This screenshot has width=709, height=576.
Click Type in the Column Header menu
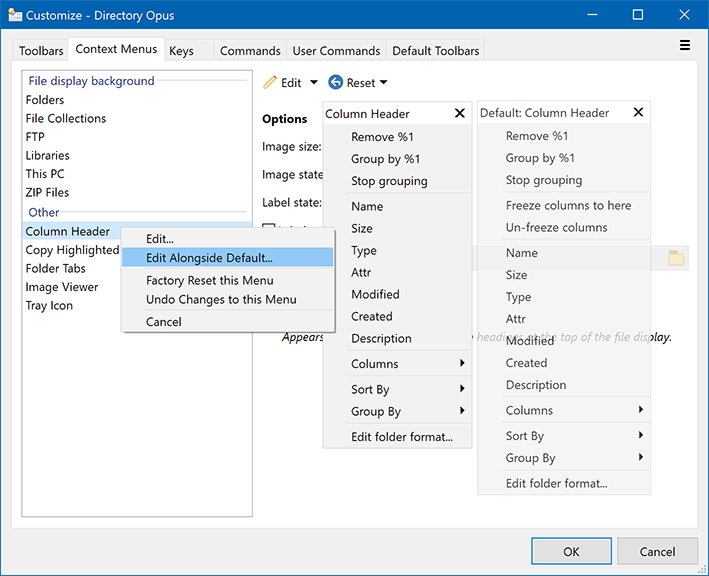(398, 250)
